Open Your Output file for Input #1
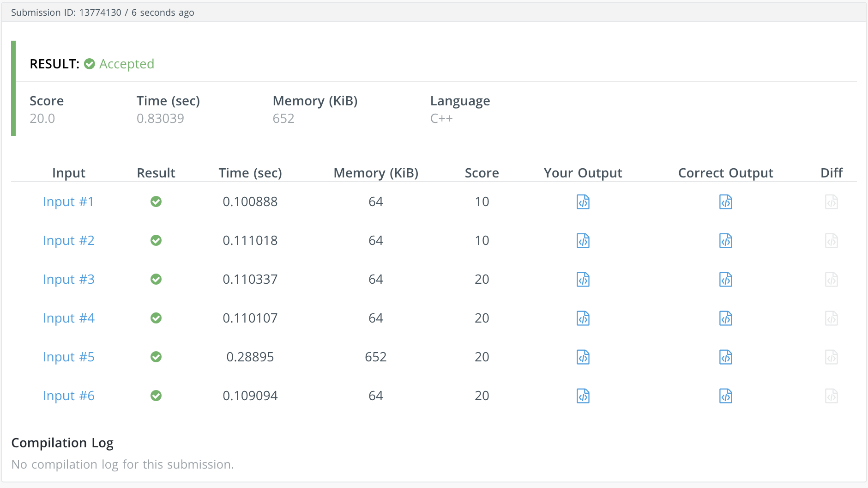Image resolution: width=868 pixels, height=488 pixels. [x=583, y=202]
